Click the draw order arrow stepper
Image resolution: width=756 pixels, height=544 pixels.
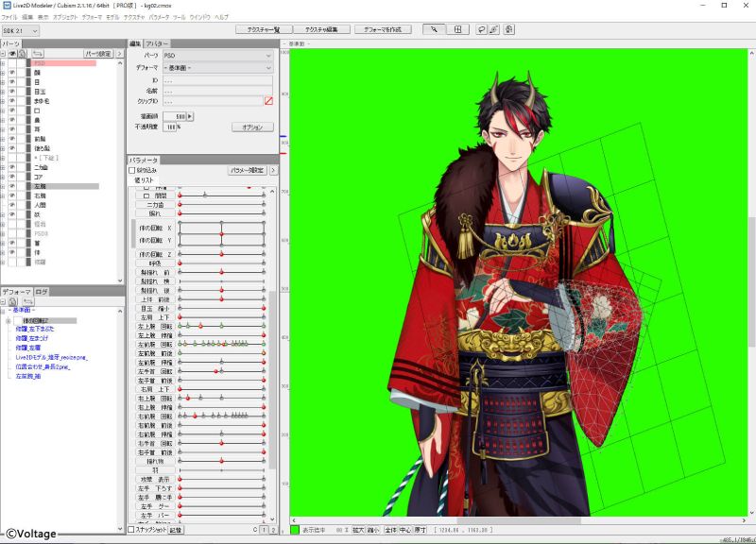tap(190, 116)
